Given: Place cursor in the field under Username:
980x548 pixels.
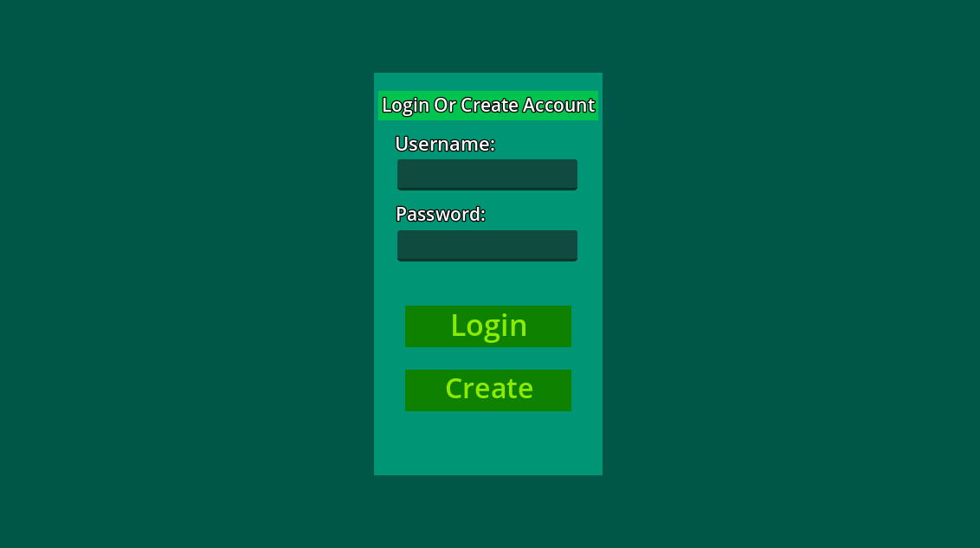Looking at the screenshot, I should tap(487, 174).
